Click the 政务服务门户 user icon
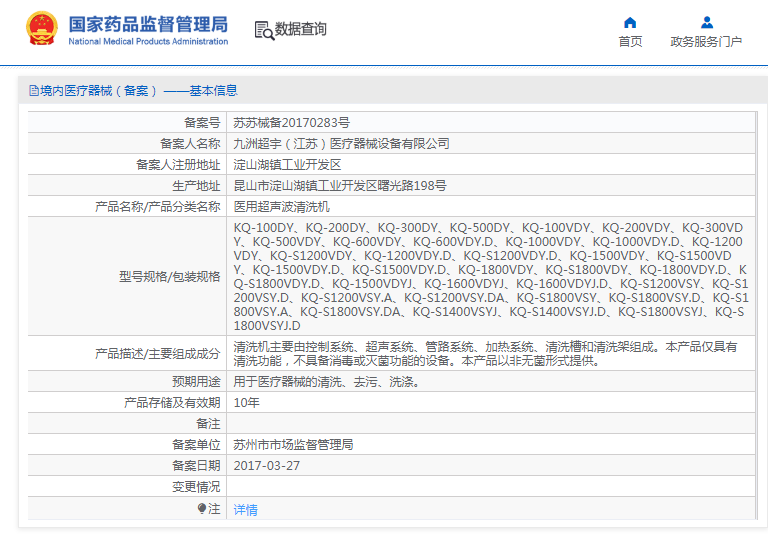This screenshot has height=537, width=768. tap(706, 23)
